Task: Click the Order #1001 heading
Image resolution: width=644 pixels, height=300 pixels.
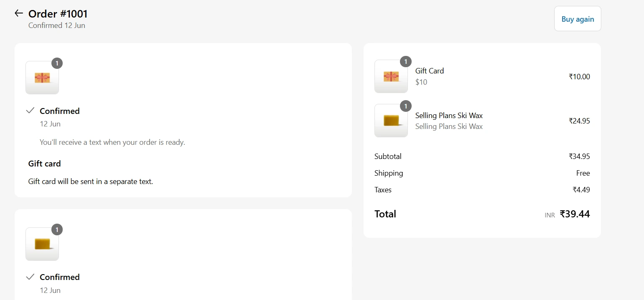Action: 57,14
